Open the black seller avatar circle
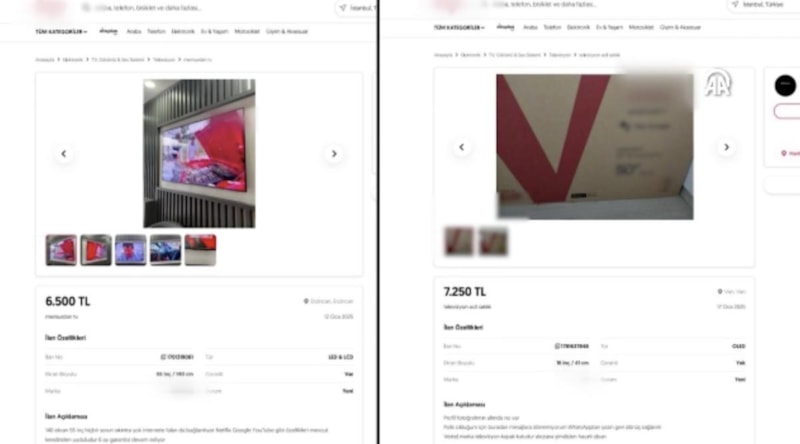The height and width of the screenshot is (444, 800). [x=785, y=85]
